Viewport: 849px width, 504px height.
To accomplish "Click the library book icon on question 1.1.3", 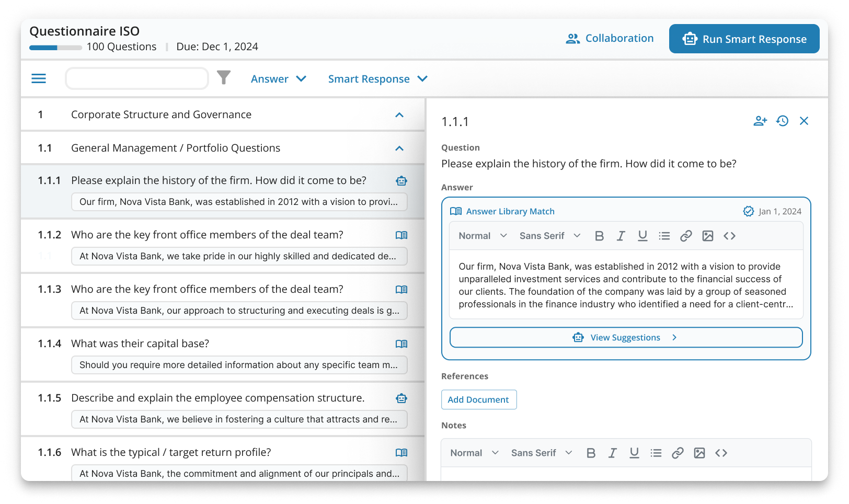I will (401, 290).
